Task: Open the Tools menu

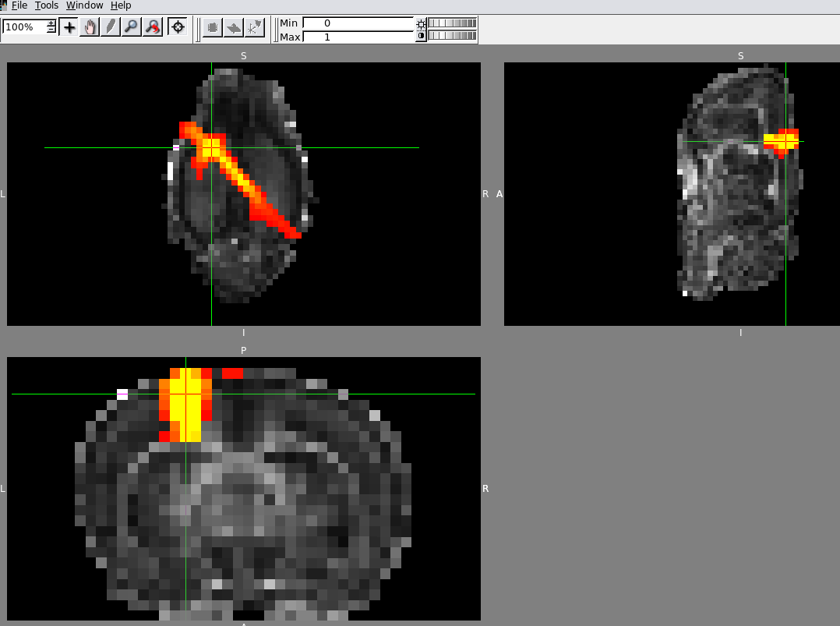Action: coord(47,5)
